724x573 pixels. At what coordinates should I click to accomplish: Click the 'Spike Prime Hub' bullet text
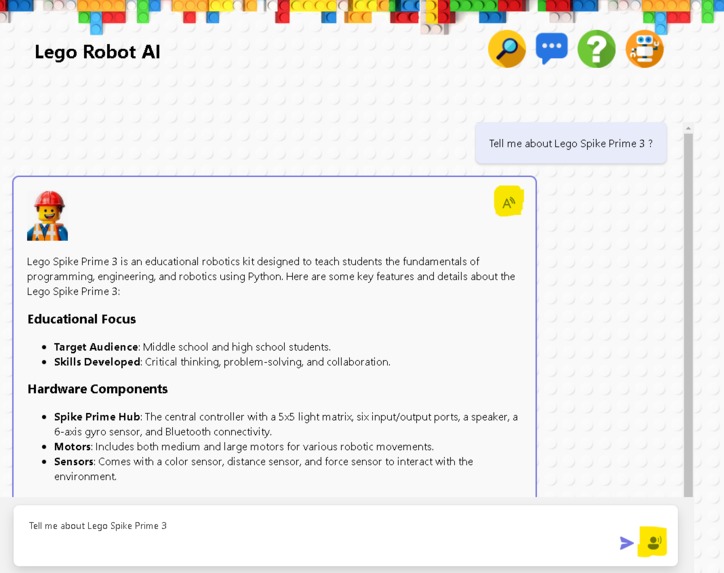coord(286,424)
